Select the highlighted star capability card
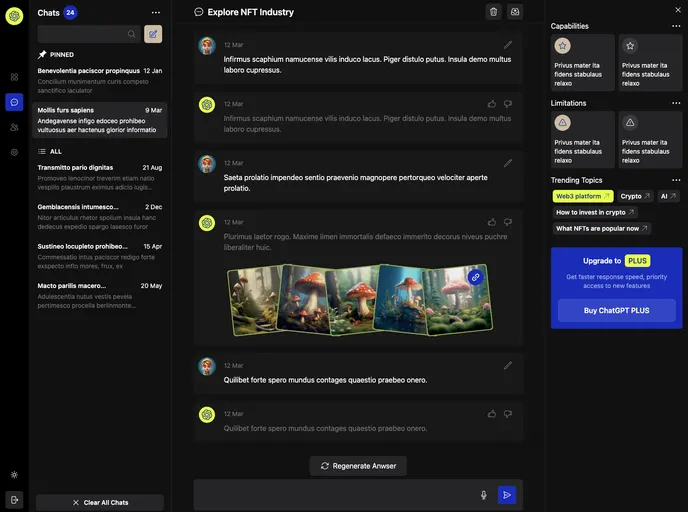The height and width of the screenshot is (512, 688). [x=583, y=63]
